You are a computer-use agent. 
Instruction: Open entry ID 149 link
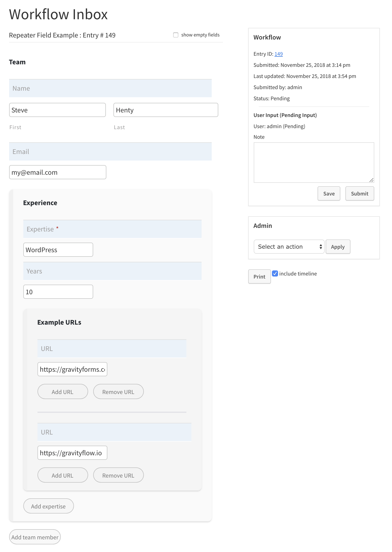[x=279, y=54]
